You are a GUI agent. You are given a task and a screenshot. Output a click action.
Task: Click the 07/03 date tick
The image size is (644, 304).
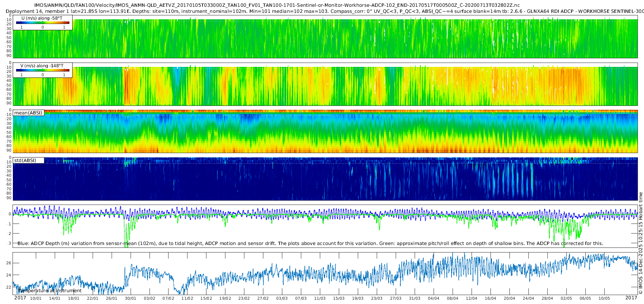[301, 298]
